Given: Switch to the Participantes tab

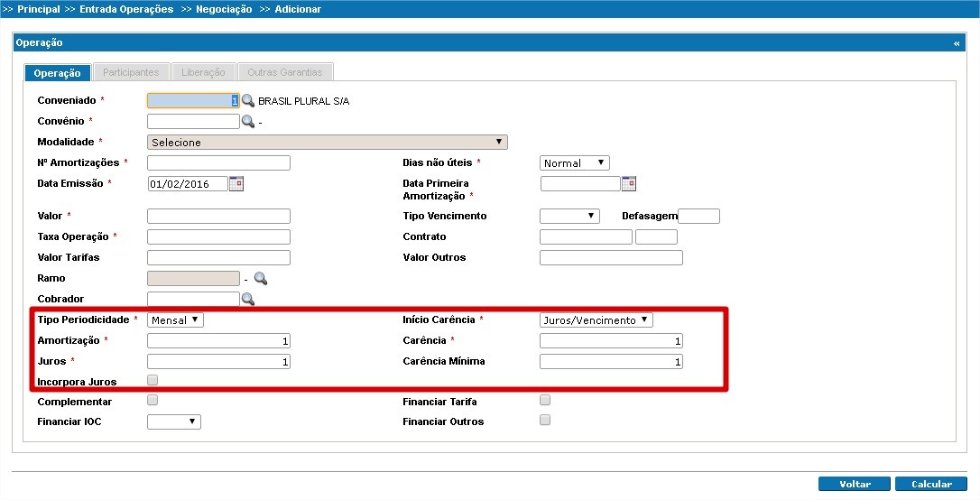Looking at the screenshot, I should [131, 72].
